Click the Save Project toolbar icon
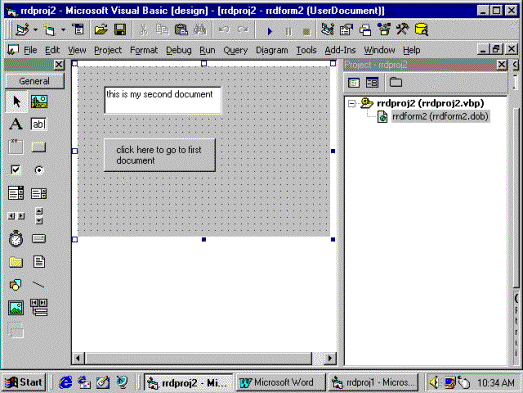Screen dimensions: 523x393 tap(120, 30)
